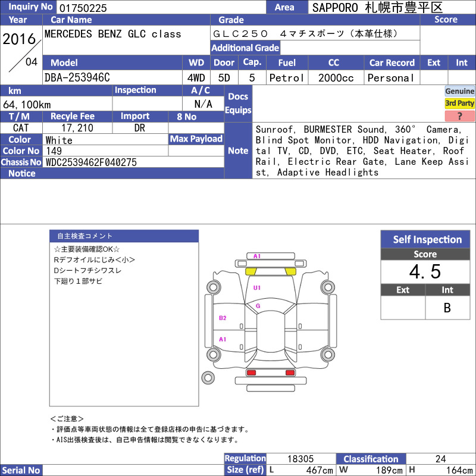
Task: Click the color number 149
Action: tap(54, 151)
